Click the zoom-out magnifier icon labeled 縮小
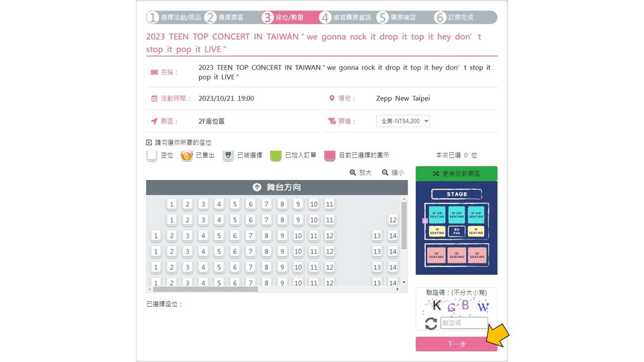The image size is (644, 362). point(385,172)
